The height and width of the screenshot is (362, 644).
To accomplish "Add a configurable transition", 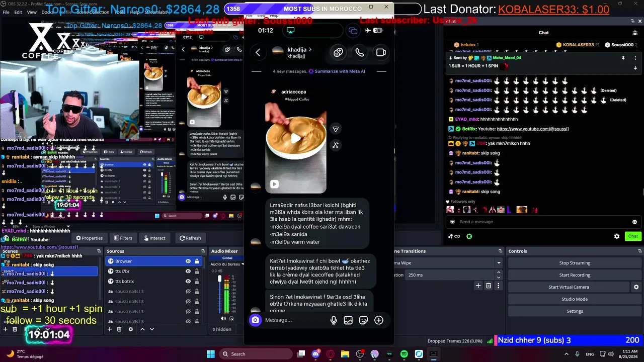I will (478, 286).
